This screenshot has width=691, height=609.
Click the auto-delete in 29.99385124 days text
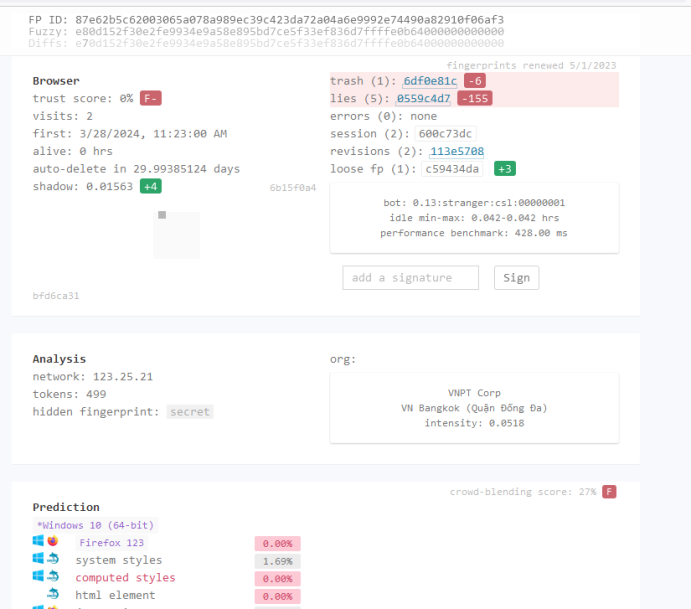pyautogui.click(x=136, y=169)
